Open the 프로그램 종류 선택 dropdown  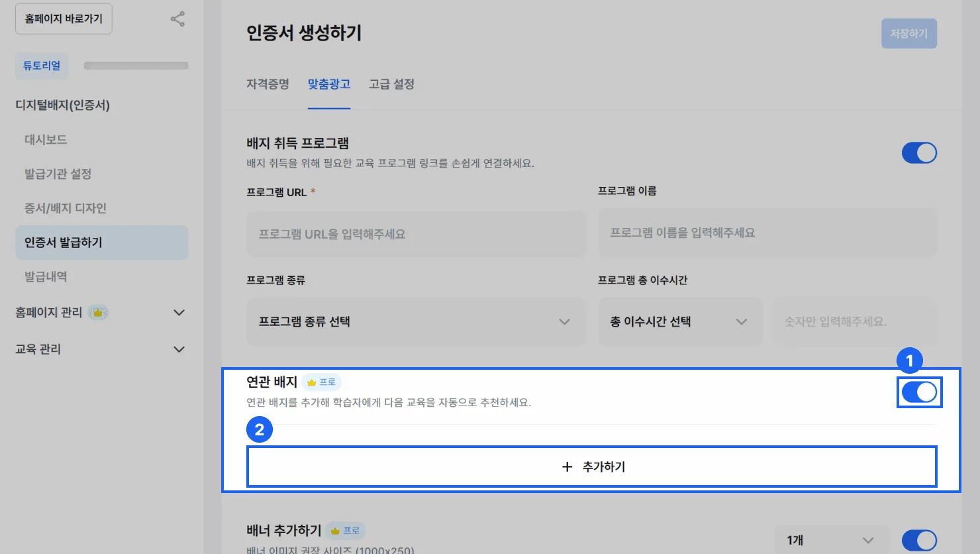416,322
